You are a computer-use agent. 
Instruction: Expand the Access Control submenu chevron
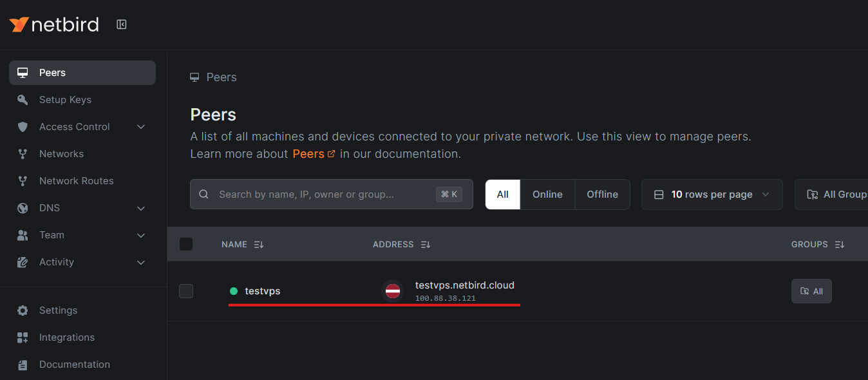coord(141,127)
